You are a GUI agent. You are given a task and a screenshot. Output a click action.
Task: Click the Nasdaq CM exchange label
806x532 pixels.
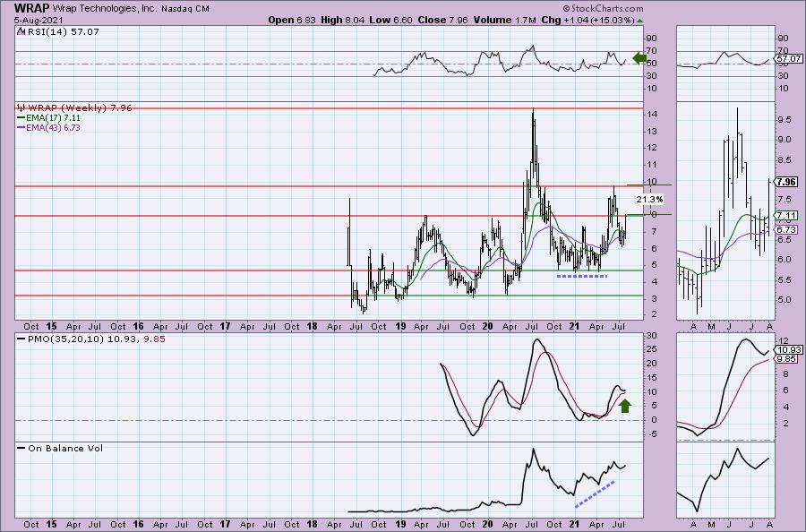185,9
